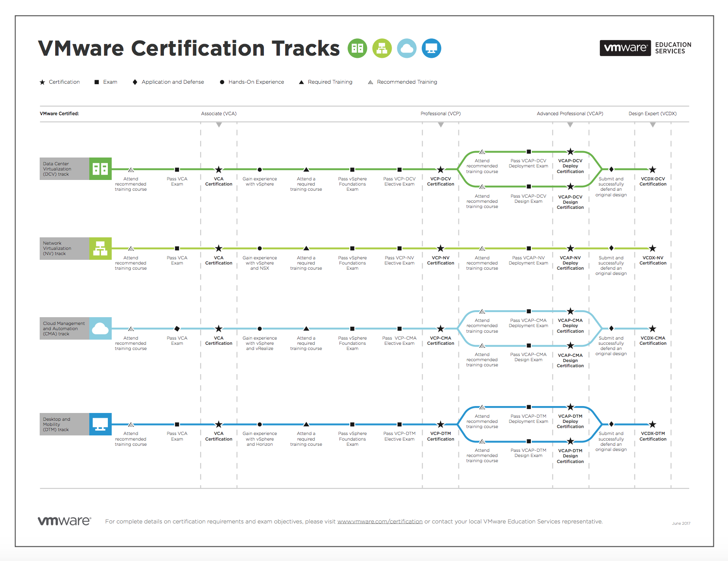Click the 'VCAP-CMA Deploy Certification' text

[x=570, y=326]
